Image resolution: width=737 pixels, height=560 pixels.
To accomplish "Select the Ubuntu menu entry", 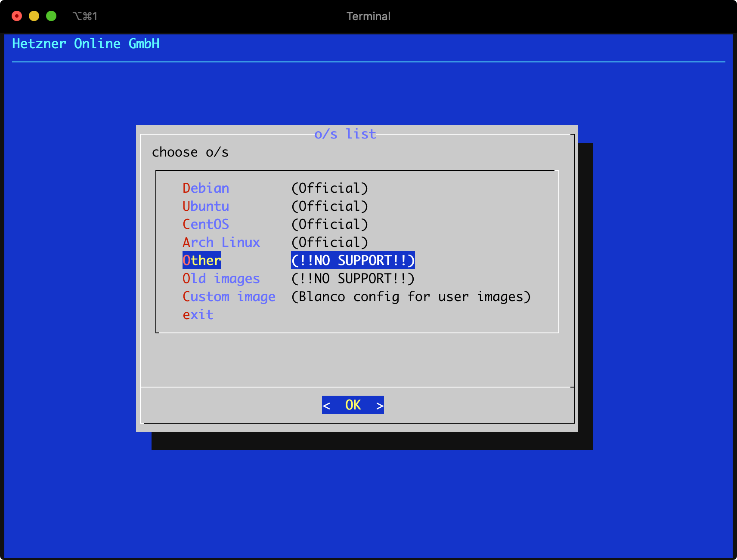I will pyautogui.click(x=206, y=206).
